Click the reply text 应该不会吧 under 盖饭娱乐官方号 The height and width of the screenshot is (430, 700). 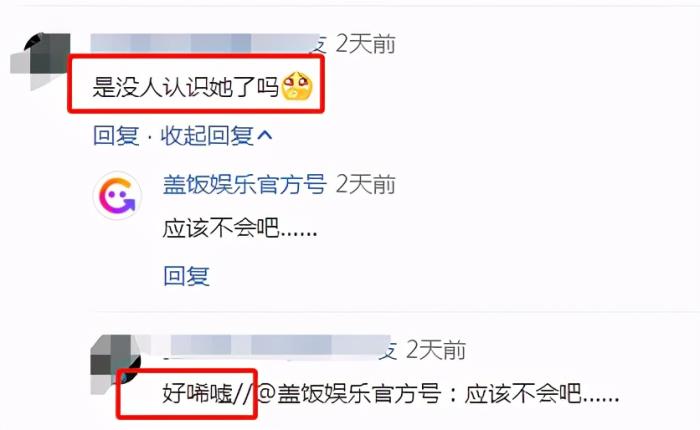(x=240, y=229)
